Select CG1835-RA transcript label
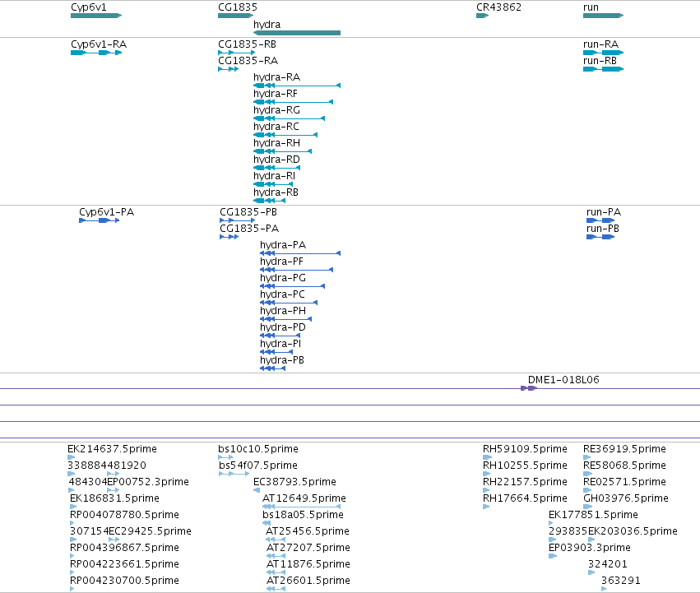 [x=248, y=60]
